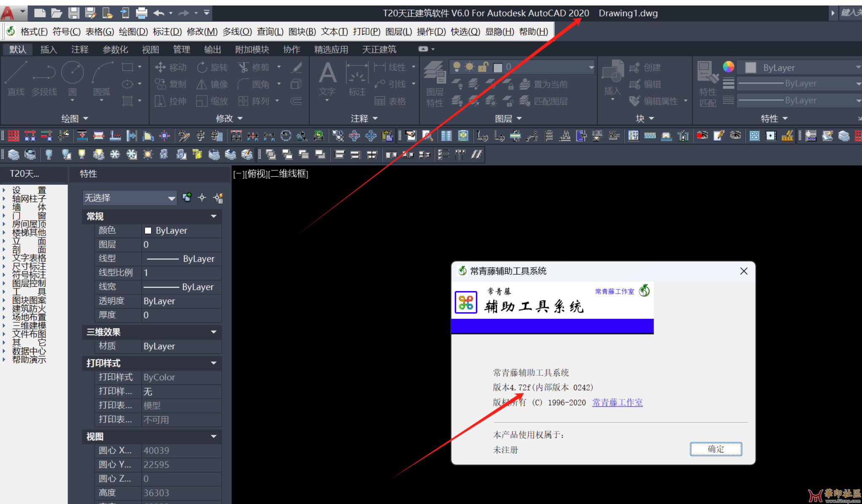Image resolution: width=862 pixels, height=504 pixels.
Task: Click the red grid icon in Tangent toolbar
Action: 14,136
